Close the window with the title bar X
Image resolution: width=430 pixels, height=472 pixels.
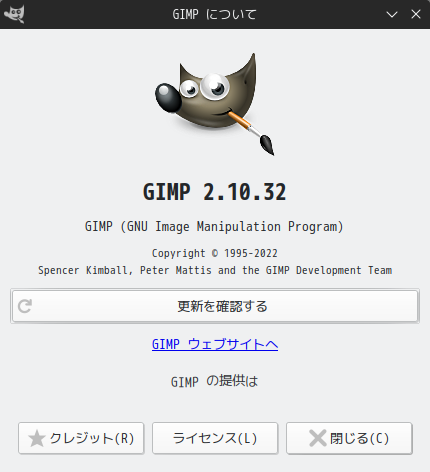(x=416, y=14)
